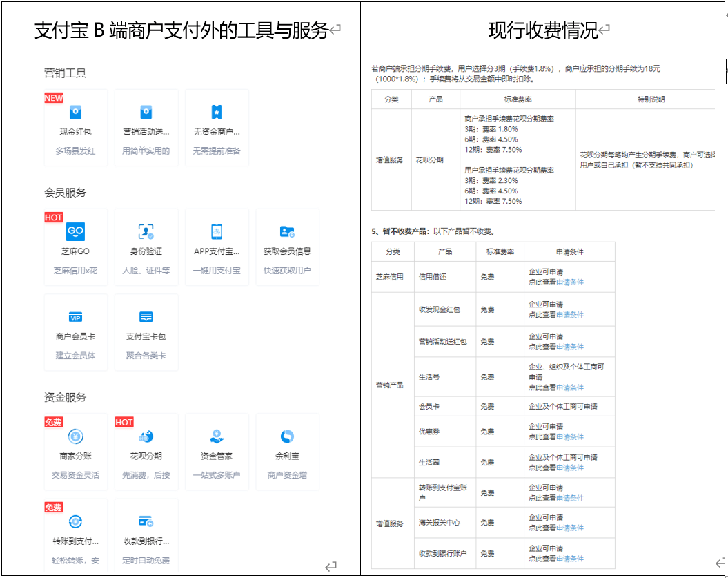This screenshot has width=728, height=578.
Task: Launch the 芝麻GO icon
Action: 75,231
